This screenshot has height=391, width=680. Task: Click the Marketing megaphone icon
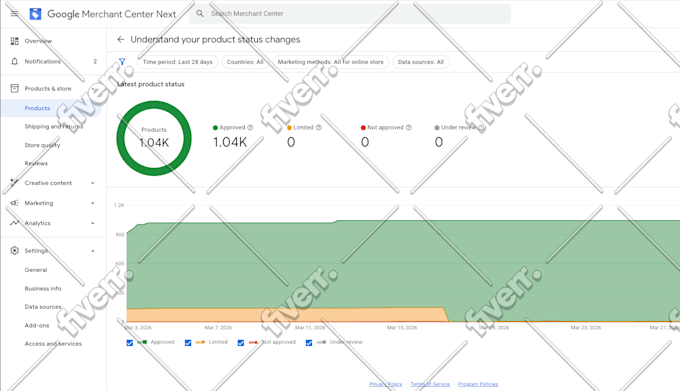coord(14,203)
